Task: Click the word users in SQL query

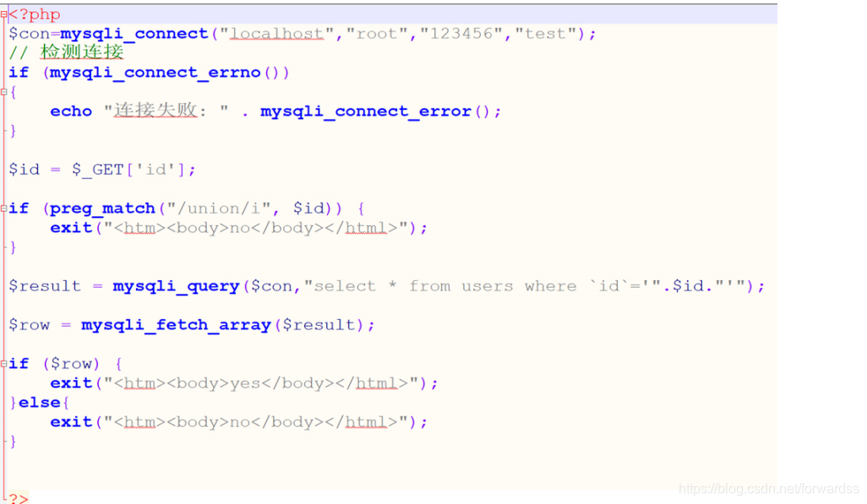Action: pos(487,286)
